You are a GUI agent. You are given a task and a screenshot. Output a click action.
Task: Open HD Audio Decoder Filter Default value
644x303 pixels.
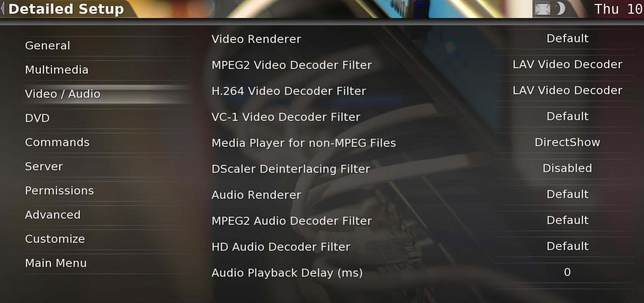tap(567, 246)
